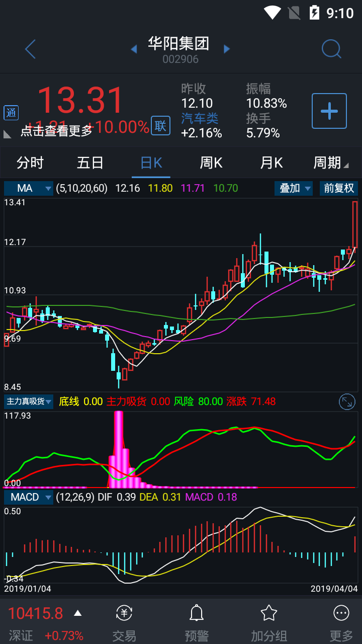Open the search magnifier icon
The image size is (362, 644).
coord(331,49)
